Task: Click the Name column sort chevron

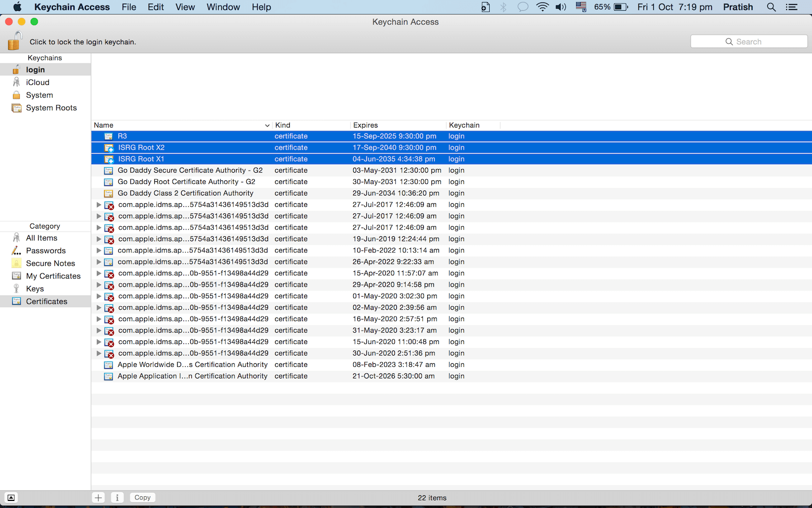Action: (267, 125)
